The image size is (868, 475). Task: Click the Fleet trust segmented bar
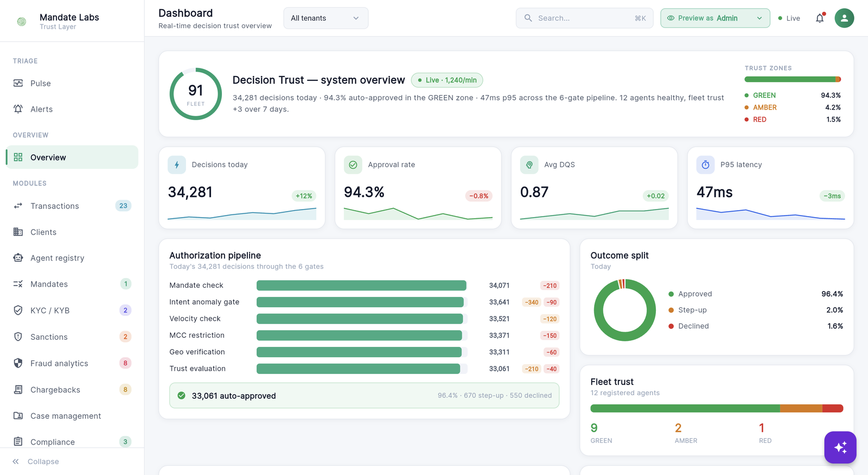[x=717, y=408]
